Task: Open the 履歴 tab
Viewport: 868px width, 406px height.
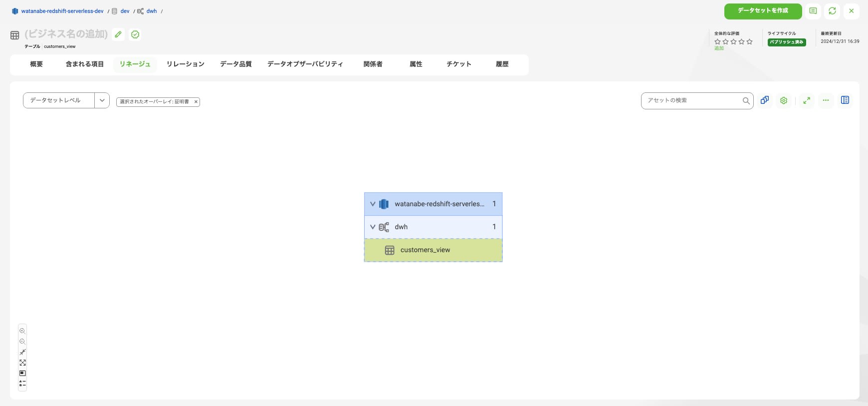Action: 502,64
